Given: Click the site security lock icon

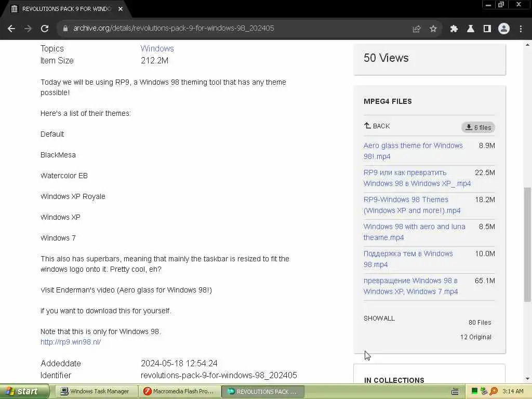Looking at the screenshot, I should (x=65, y=29).
